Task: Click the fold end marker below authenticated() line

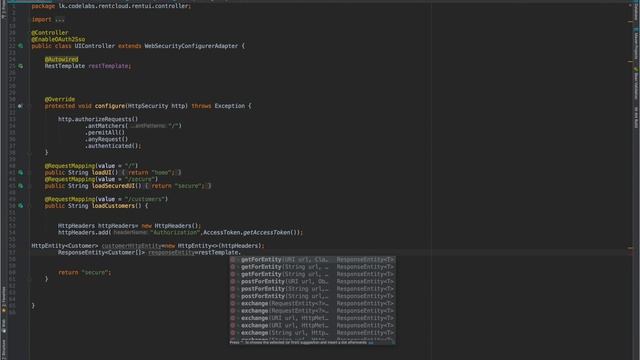Action: click(x=29, y=153)
